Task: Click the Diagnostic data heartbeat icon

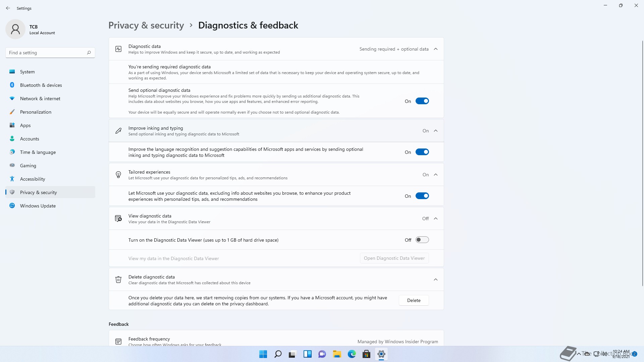Action: [x=118, y=49]
